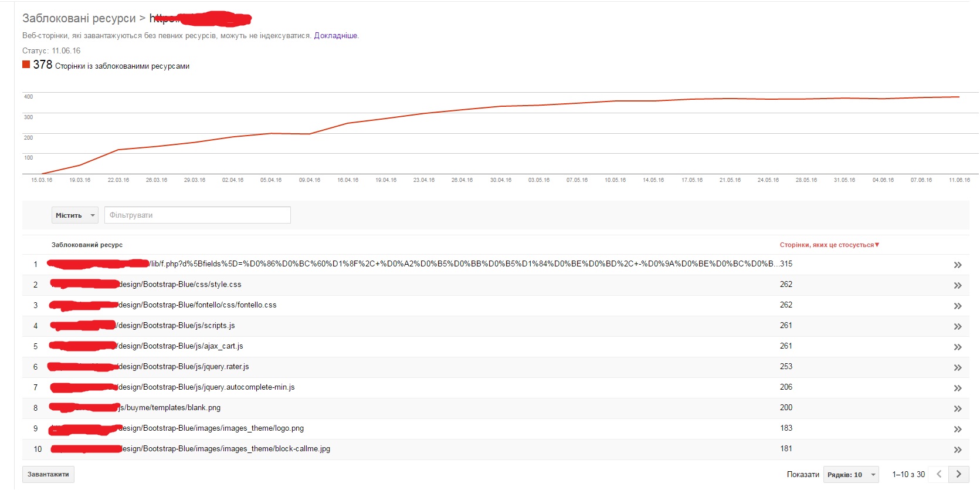Image resolution: width=980 pixels, height=490 pixels.
Task: Click 'Заблоковані ресурси' breadcrumb link
Action: 79,18
